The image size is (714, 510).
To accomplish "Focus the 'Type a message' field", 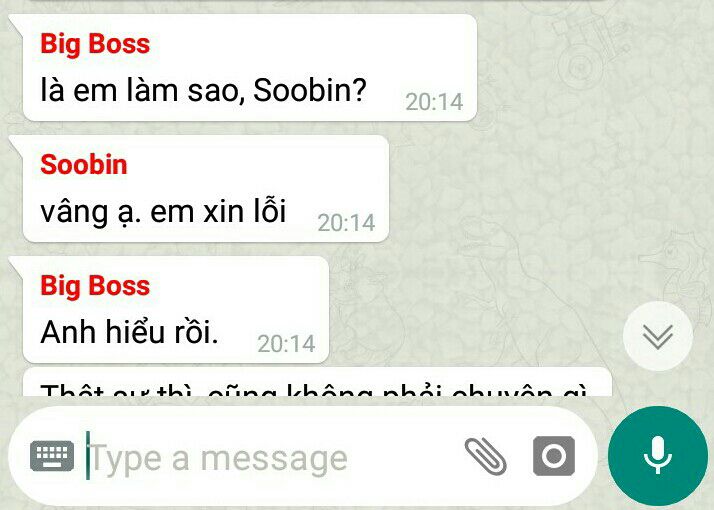I will pyautogui.click(x=273, y=457).
